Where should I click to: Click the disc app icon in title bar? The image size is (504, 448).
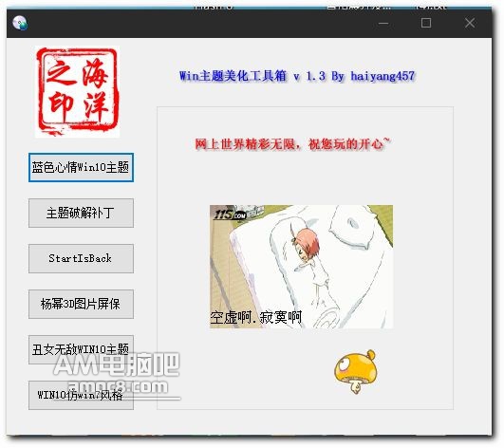(x=20, y=23)
